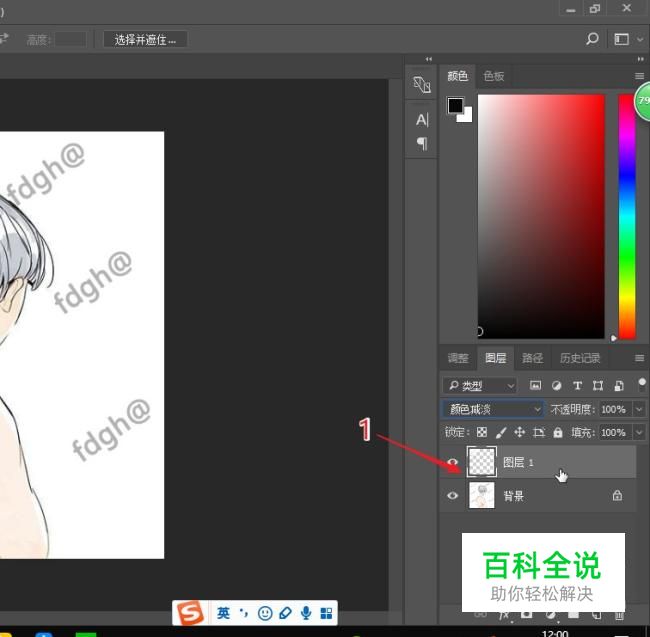
Task: Toggle lock all padlock icon
Action: pyautogui.click(x=558, y=432)
